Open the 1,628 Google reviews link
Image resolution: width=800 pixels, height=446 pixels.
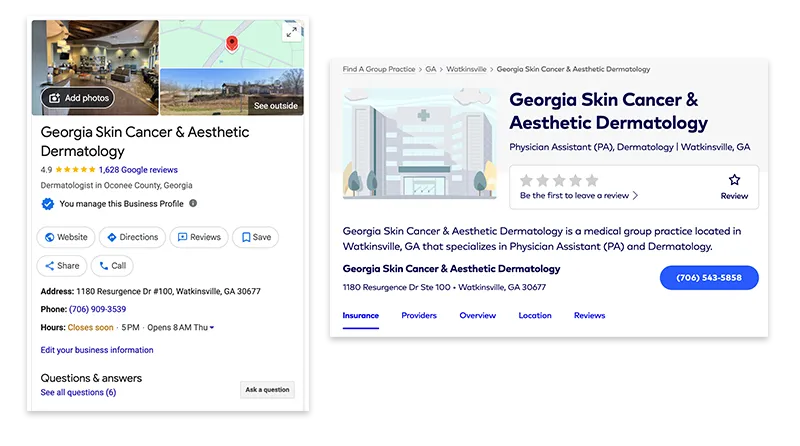pyautogui.click(x=138, y=170)
